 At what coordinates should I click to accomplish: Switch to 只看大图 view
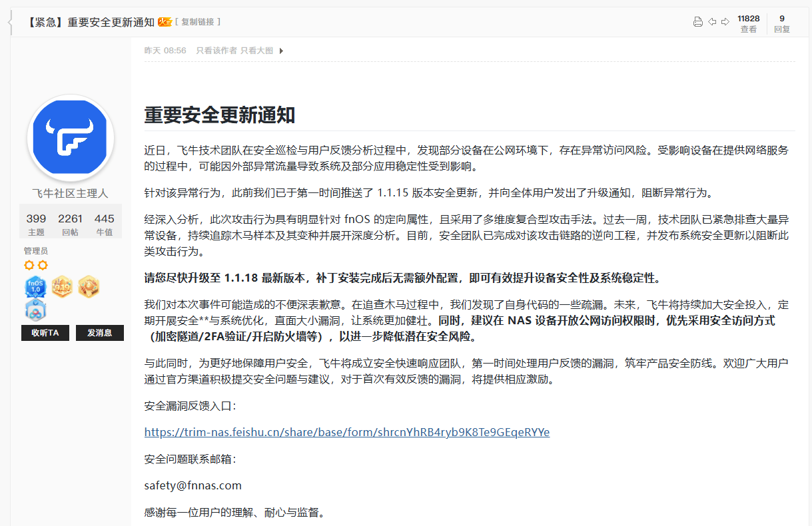(256, 51)
